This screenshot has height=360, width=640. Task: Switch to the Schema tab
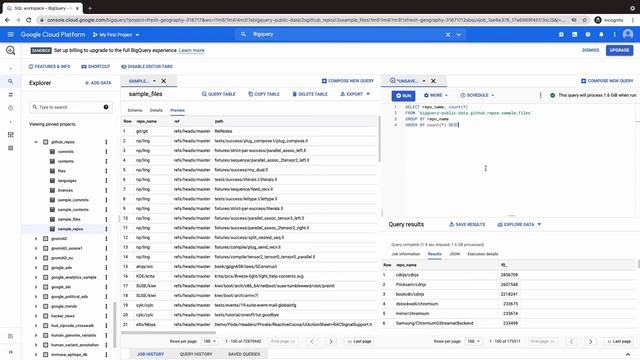pyautogui.click(x=135, y=110)
